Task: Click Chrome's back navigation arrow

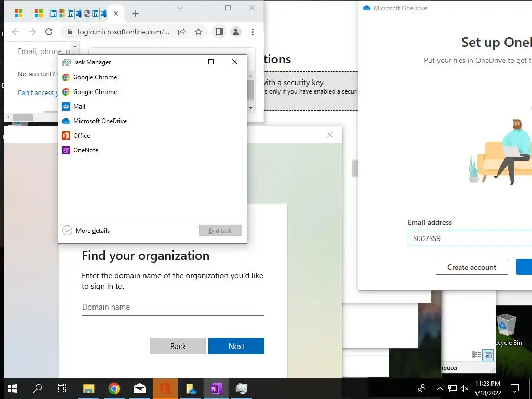Action: pyautogui.click(x=16, y=32)
